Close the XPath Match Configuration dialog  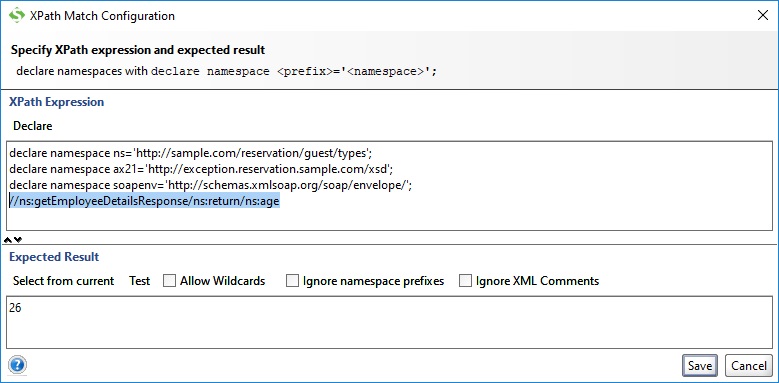763,15
